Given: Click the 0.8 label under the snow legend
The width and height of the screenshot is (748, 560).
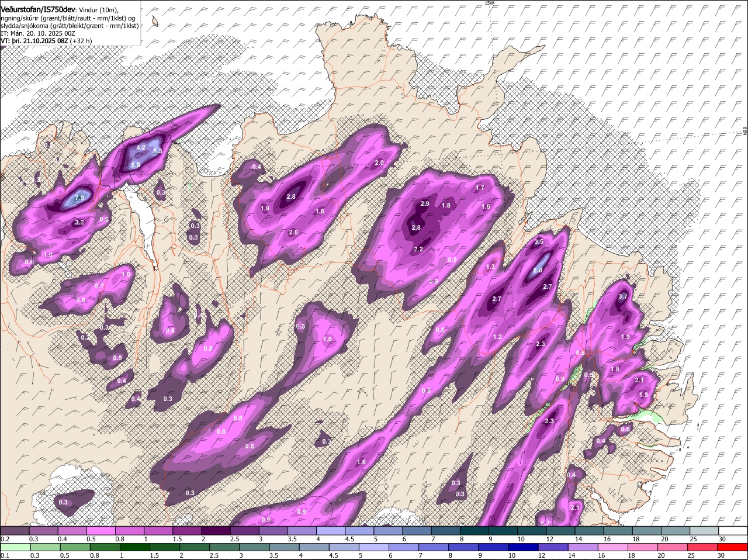Looking at the screenshot, I should coord(120,538).
